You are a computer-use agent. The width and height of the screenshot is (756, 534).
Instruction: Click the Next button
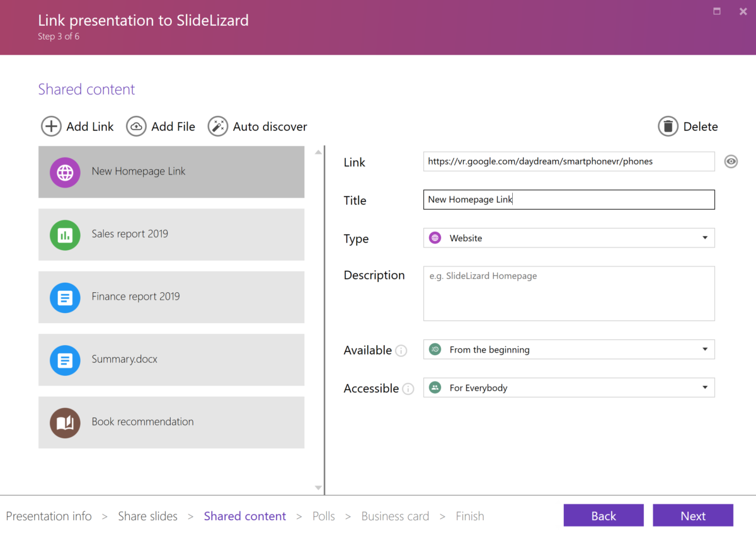point(693,515)
